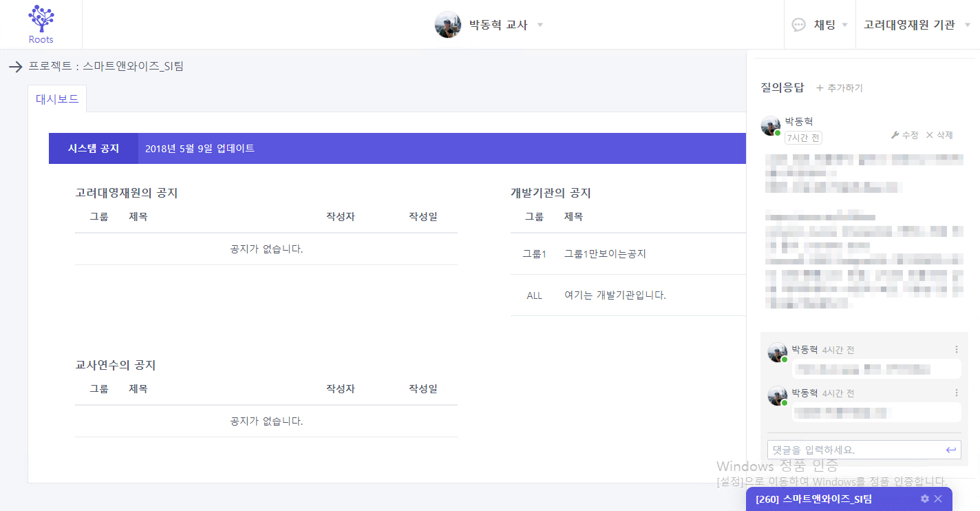Click 수정 to edit the post

(x=910, y=135)
